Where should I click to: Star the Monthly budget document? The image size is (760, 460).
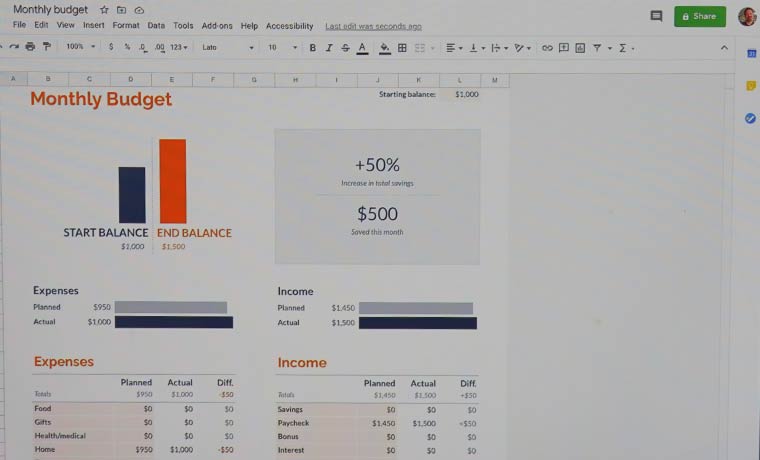point(104,10)
